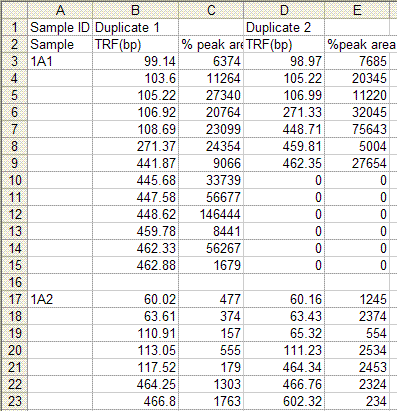Image resolution: width=397 pixels, height=412 pixels.
Task: Select row 23 header
Action: tap(14, 401)
